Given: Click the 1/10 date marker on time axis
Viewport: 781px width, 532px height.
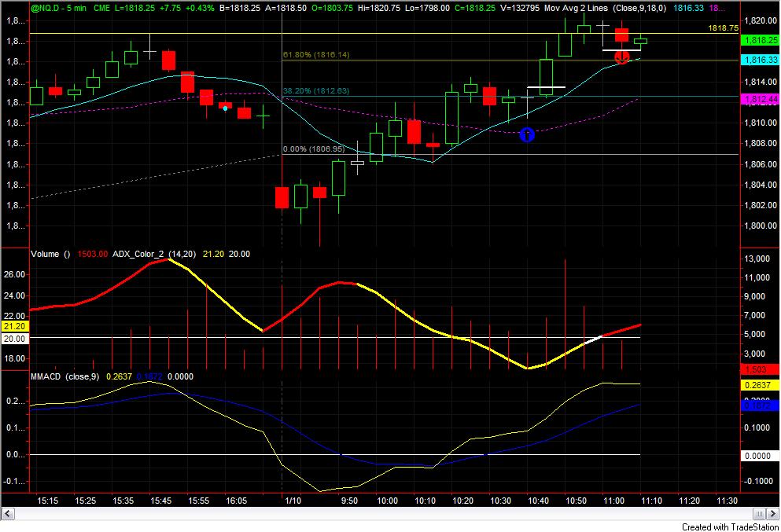Looking at the screenshot, I should (291, 500).
